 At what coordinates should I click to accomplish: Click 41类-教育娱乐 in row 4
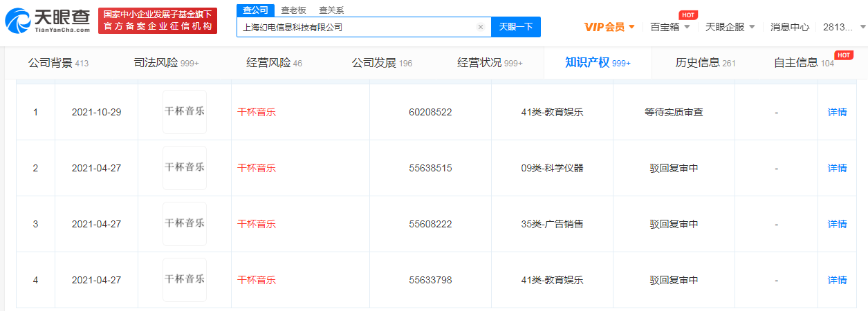click(552, 280)
